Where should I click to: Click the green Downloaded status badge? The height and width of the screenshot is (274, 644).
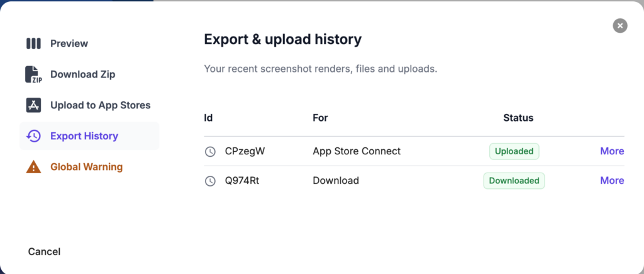pos(514,181)
